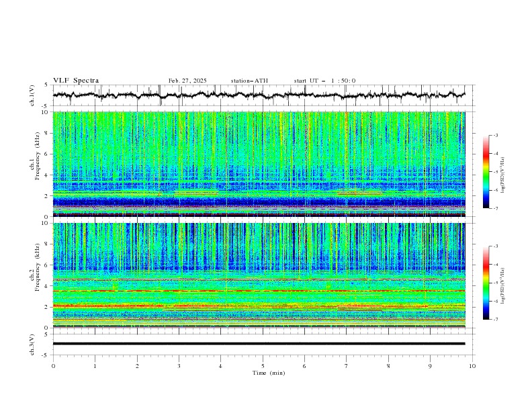Click the ch.2 colorbar next to the spectrogram
This screenshot has width=532, height=411.
486,283
